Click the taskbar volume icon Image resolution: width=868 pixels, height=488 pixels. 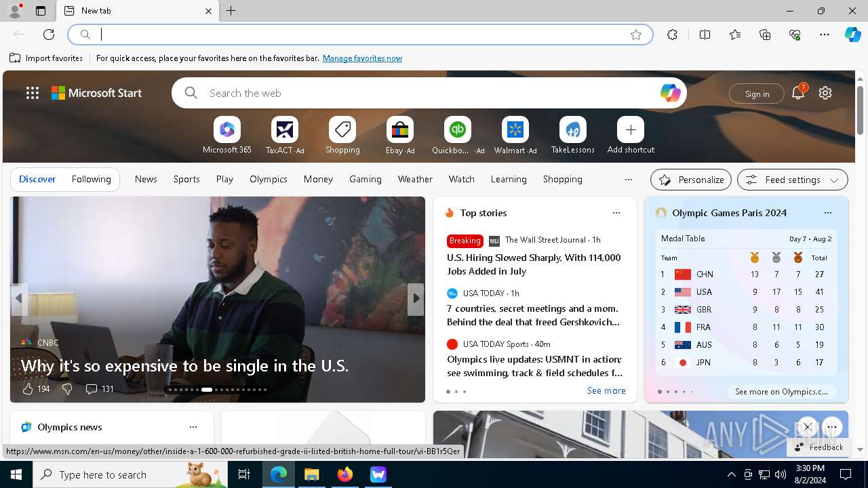click(780, 474)
